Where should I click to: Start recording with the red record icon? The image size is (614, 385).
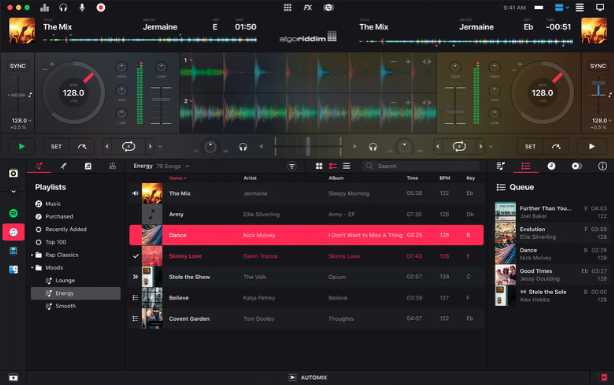(101, 7)
